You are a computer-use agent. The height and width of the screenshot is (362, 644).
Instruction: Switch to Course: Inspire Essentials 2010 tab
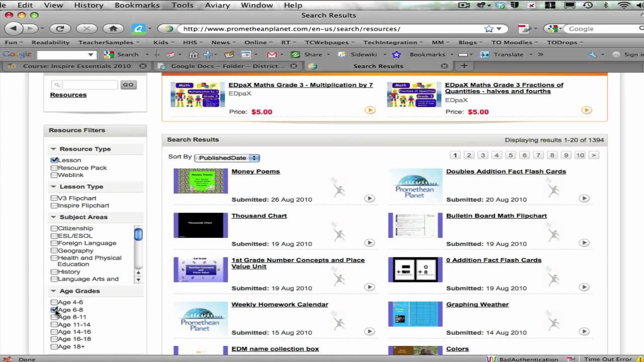pyautogui.click(x=76, y=66)
